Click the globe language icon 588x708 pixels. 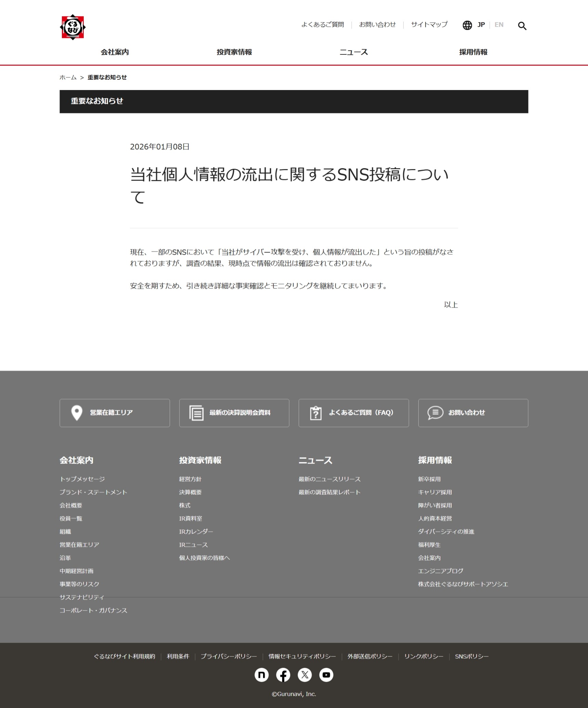(467, 25)
